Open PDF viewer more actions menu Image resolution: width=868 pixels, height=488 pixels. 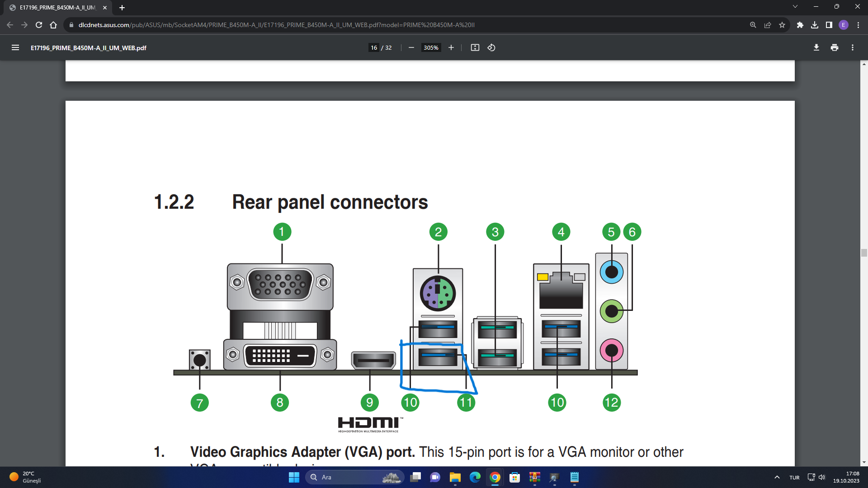853,47
